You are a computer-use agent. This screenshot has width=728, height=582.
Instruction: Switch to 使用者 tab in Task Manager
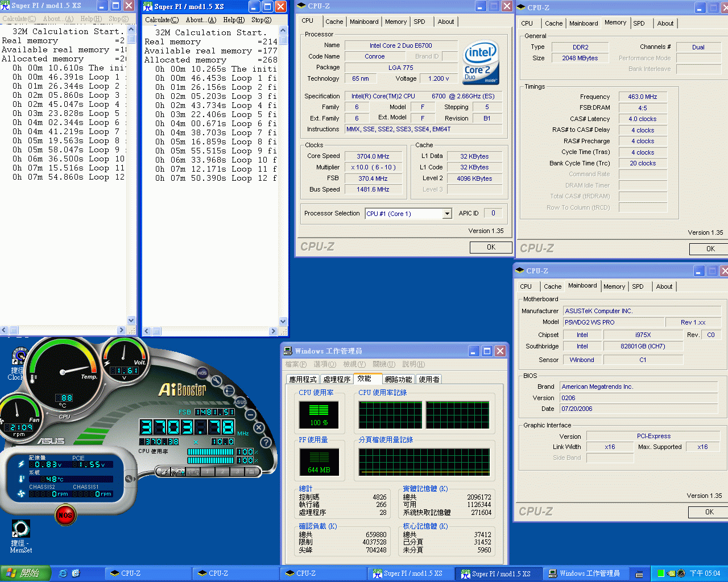point(429,380)
